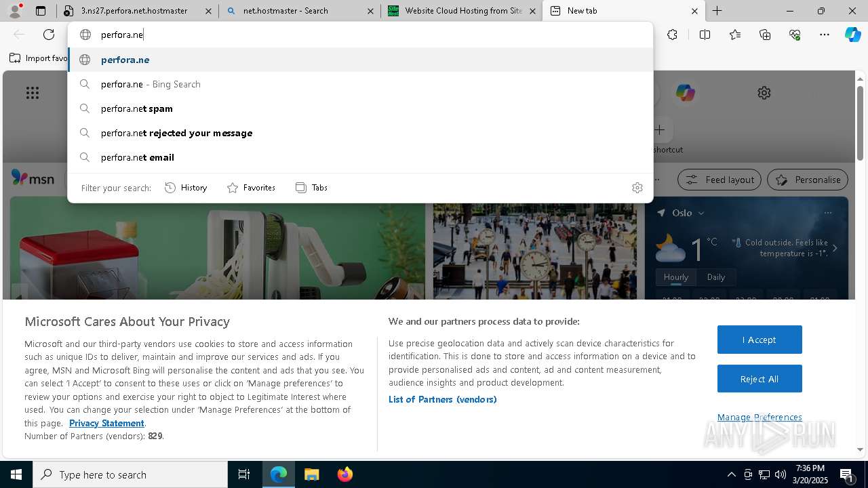868x488 pixels.
Task: Open Microsoft Edge on taskbar
Action: point(279,474)
